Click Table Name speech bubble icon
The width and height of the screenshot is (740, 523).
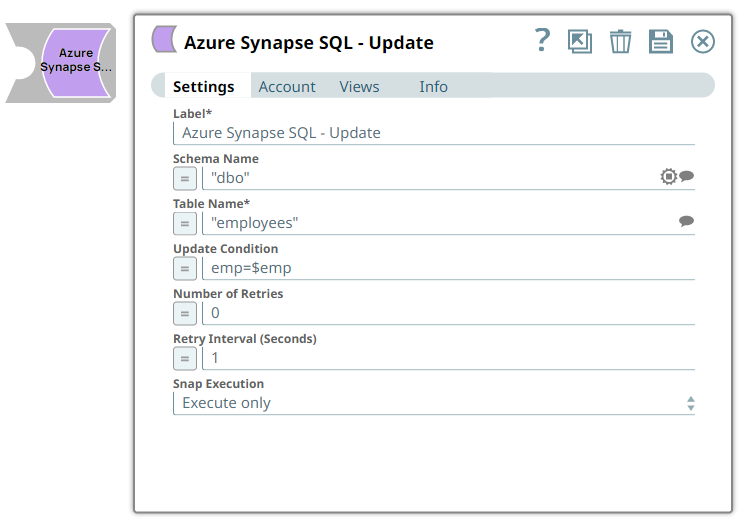coord(687,221)
